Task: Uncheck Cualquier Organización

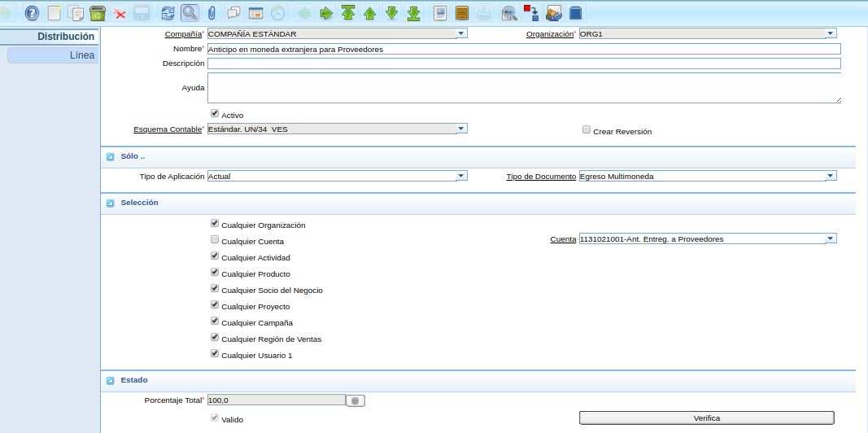Action: 215,224
